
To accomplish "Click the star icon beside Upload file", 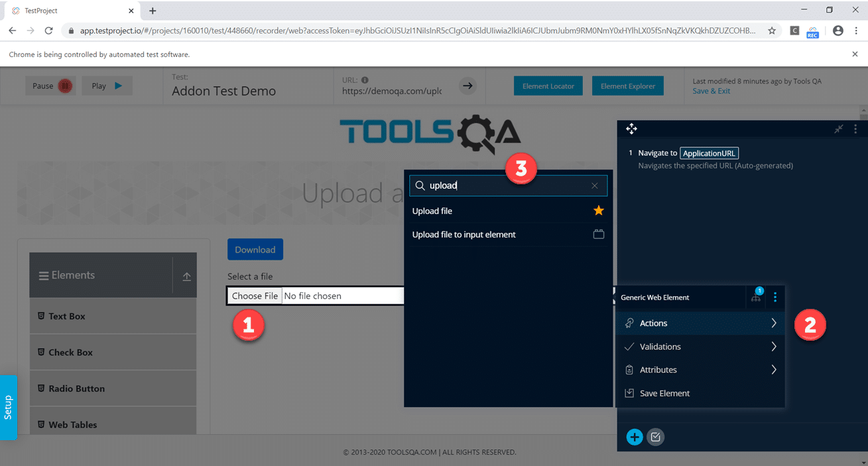I will click(599, 211).
